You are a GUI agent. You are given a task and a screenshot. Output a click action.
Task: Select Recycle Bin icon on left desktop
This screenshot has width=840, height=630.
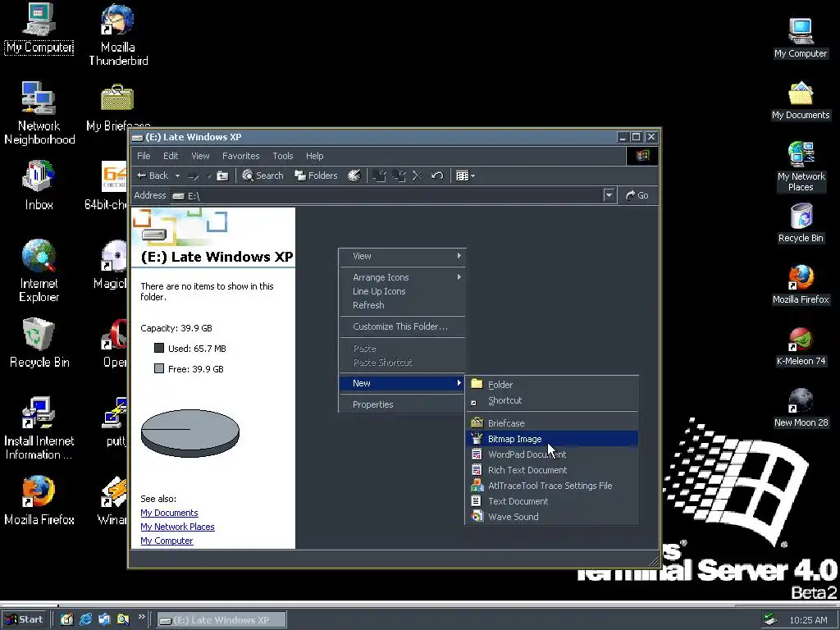pos(39,343)
